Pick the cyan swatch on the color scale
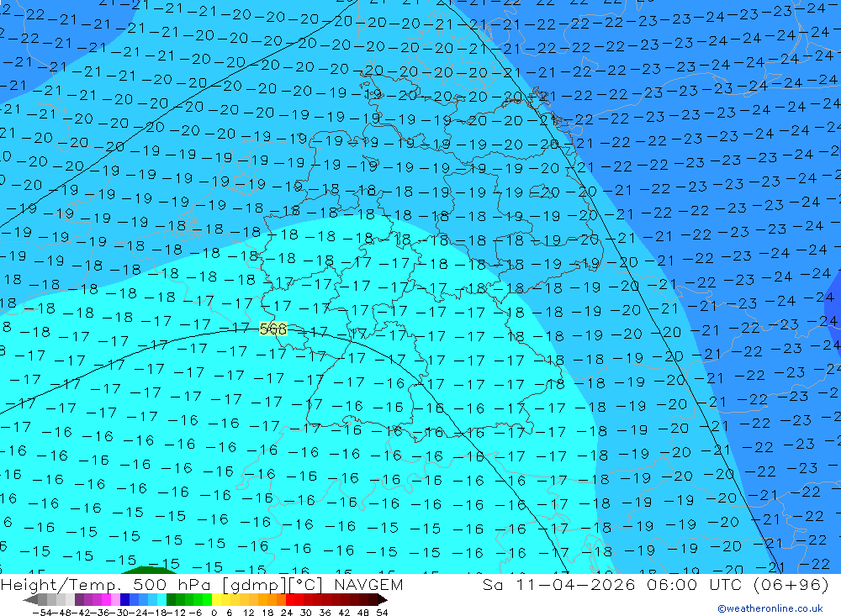841x616 pixels. (161, 600)
